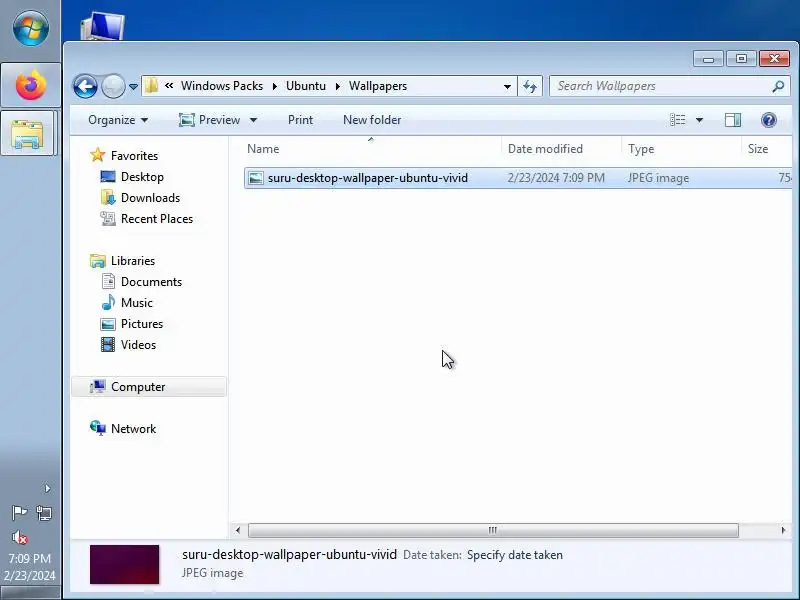Screen dimensions: 800x600
Task: Change view with the view icon
Action: (x=678, y=120)
